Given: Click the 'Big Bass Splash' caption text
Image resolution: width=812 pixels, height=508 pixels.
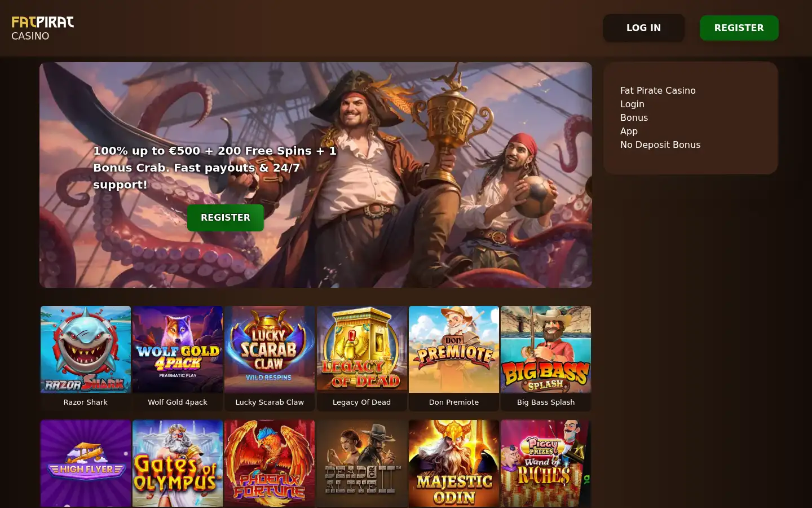Looking at the screenshot, I should (x=546, y=402).
